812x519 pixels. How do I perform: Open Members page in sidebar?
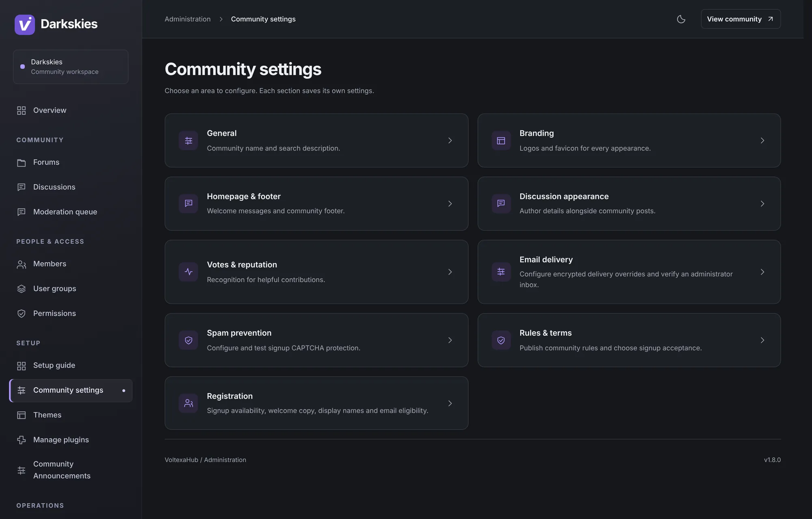coord(71,264)
